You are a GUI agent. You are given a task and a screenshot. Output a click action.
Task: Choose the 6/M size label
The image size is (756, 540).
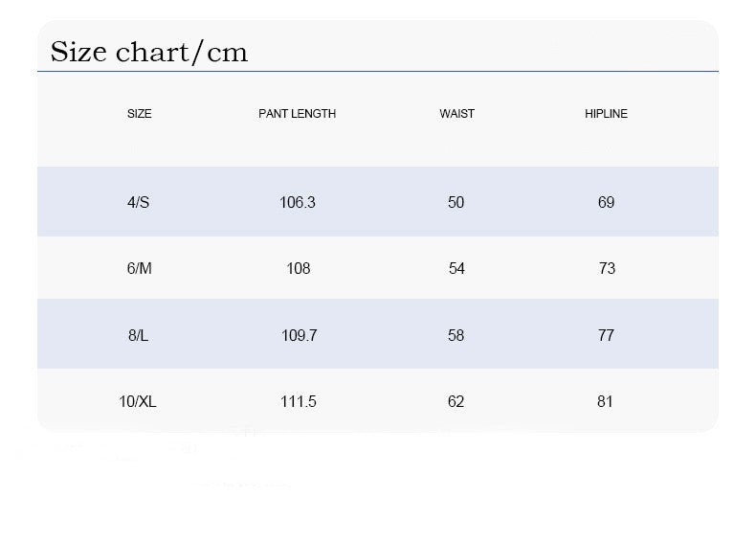pyautogui.click(x=140, y=268)
